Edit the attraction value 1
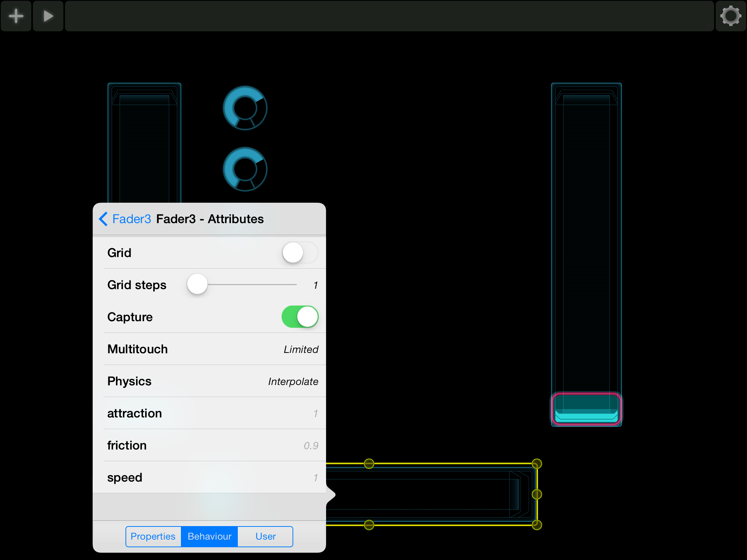Image resolution: width=747 pixels, height=560 pixels. coord(315,413)
